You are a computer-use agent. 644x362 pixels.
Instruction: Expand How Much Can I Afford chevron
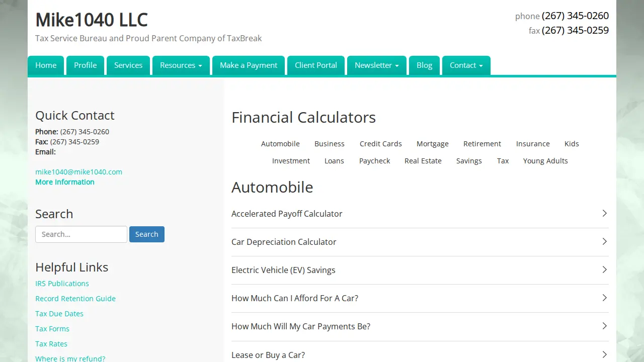[x=604, y=298]
